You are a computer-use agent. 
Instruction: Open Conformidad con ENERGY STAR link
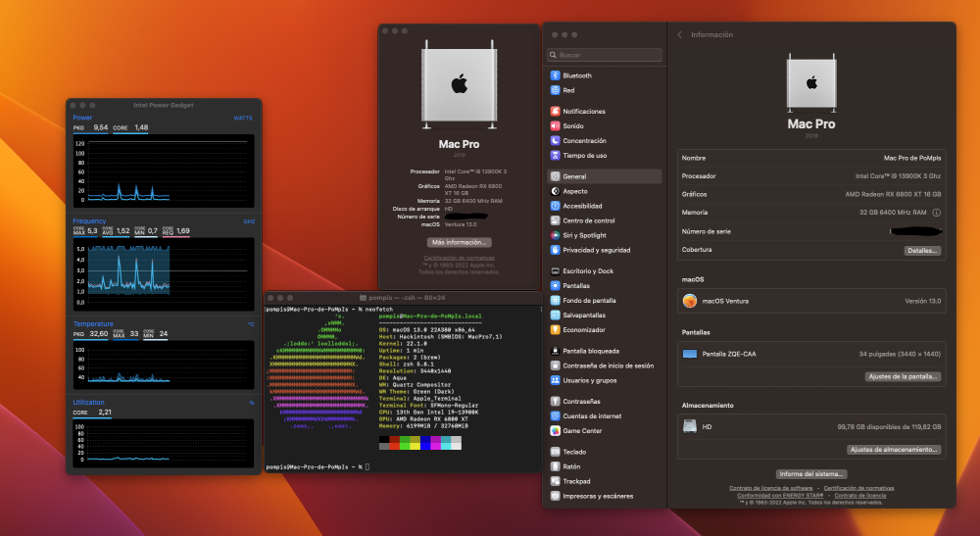click(x=780, y=496)
